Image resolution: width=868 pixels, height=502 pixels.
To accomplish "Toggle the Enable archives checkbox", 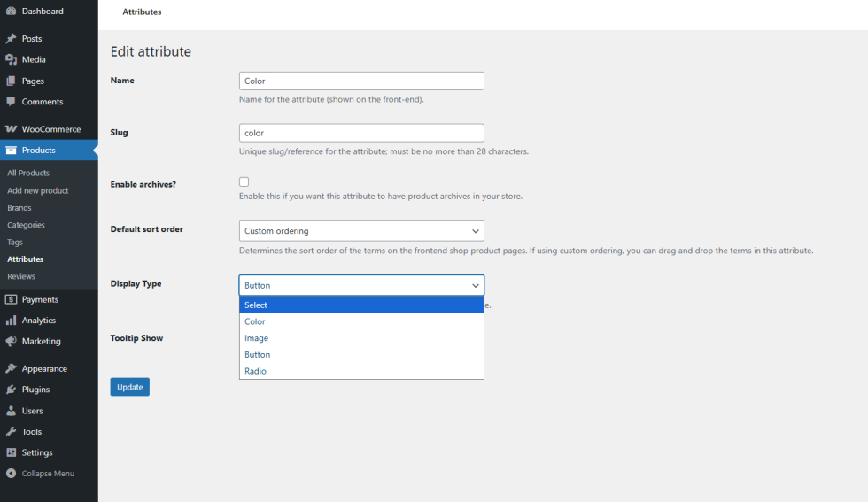I will (244, 181).
